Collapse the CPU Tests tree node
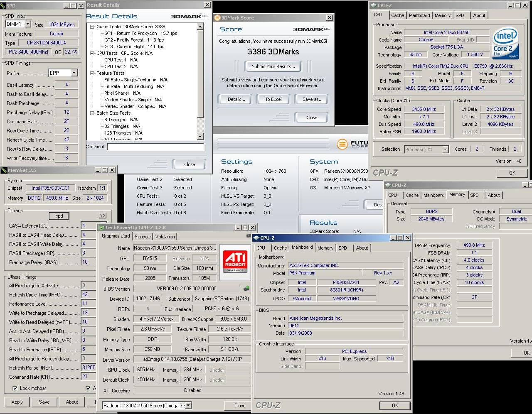 pyautogui.click(x=92, y=53)
